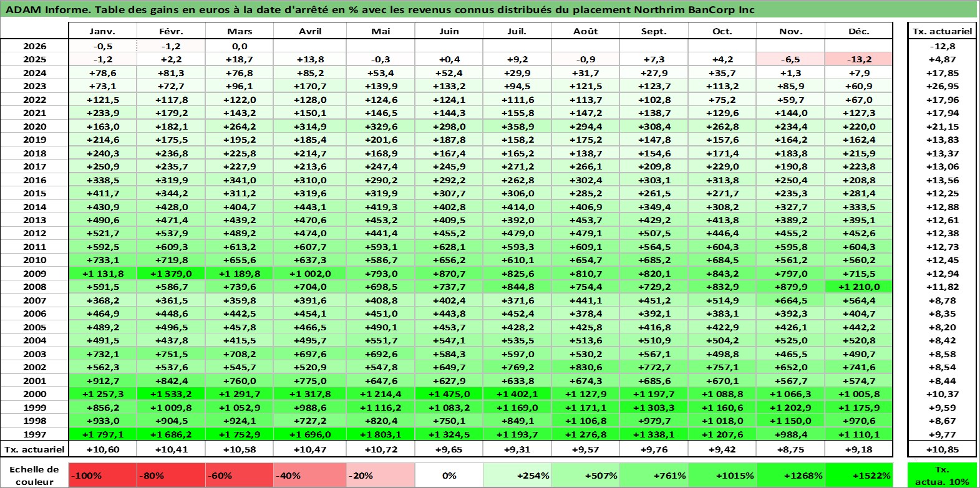Click the 1997 May cell '+1 803,1'
Image resolution: width=980 pixels, height=488 pixels.
(381, 434)
